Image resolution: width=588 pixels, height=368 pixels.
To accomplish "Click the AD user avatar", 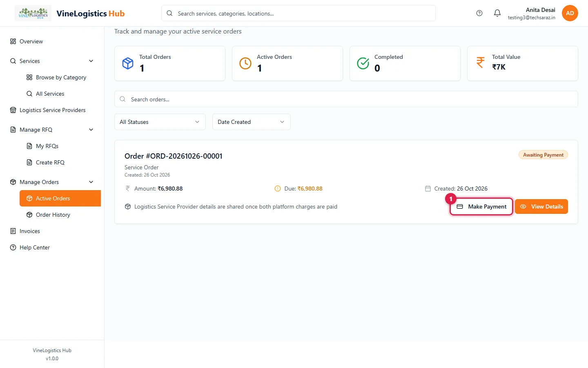I will tap(570, 13).
